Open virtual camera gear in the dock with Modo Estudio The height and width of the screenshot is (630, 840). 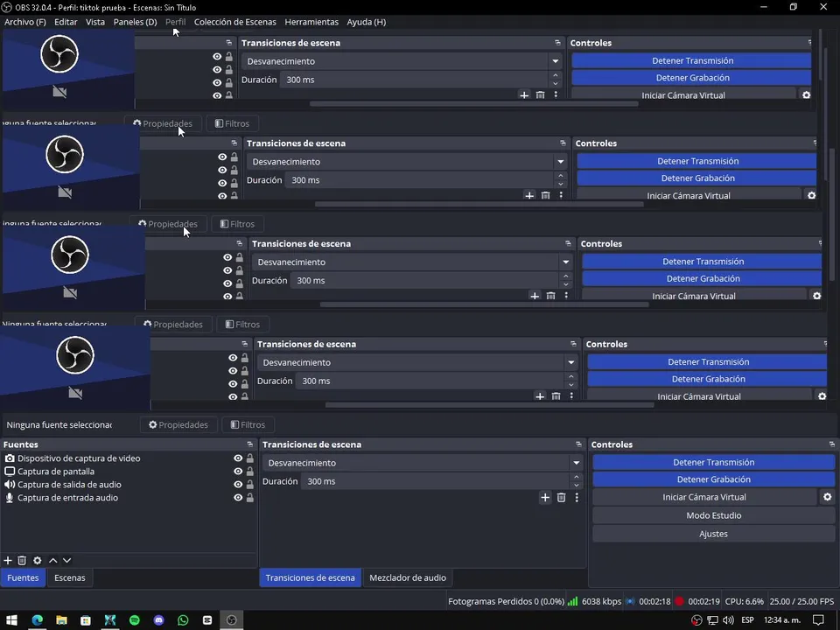point(827,497)
